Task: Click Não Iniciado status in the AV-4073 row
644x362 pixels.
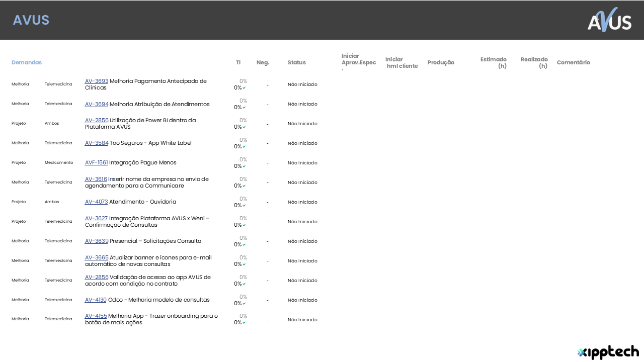Action: [302, 202]
